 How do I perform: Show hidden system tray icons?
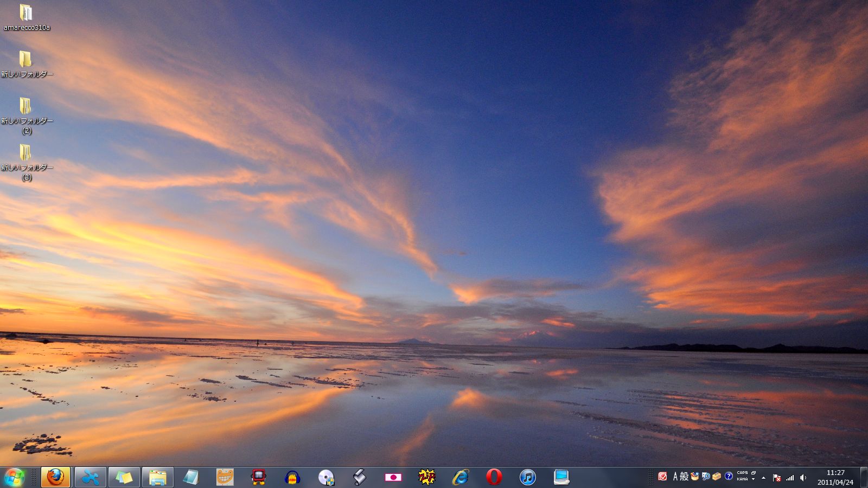click(x=763, y=478)
